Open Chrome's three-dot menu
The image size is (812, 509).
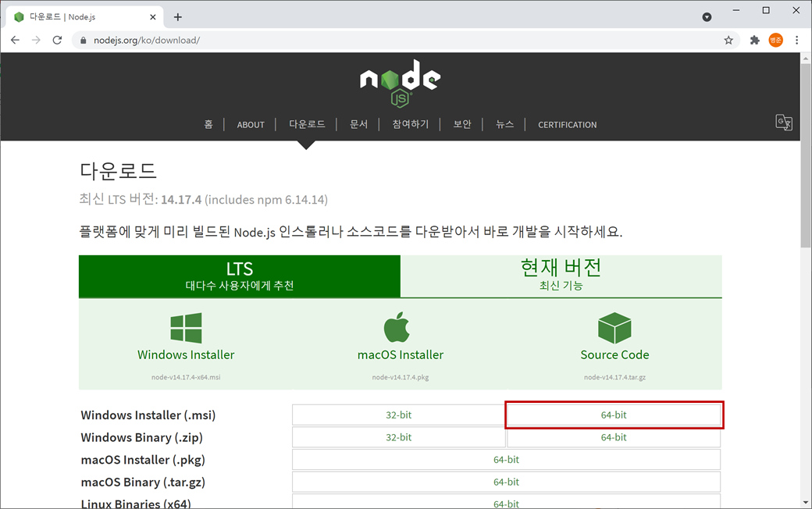click(797, 40)
